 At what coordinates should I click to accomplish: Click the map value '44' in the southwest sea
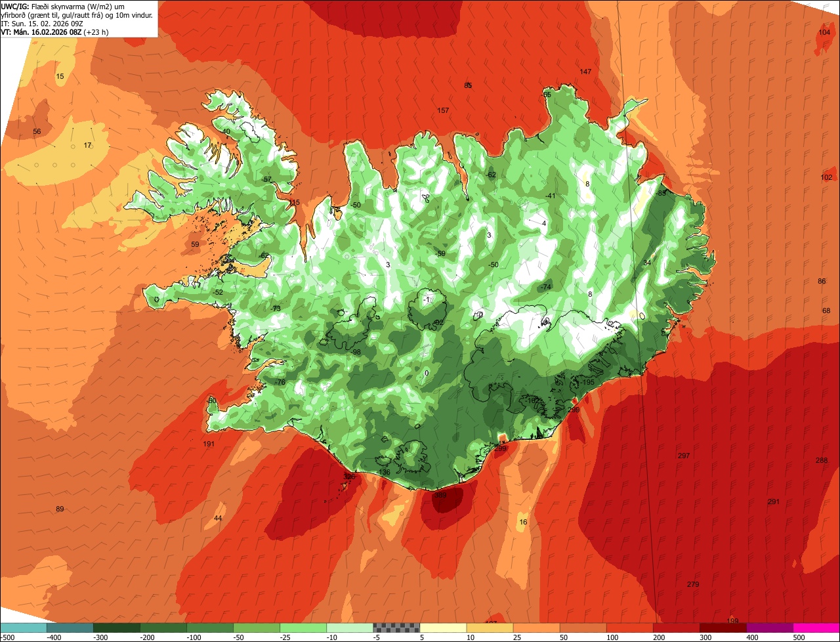click(218, 519)
